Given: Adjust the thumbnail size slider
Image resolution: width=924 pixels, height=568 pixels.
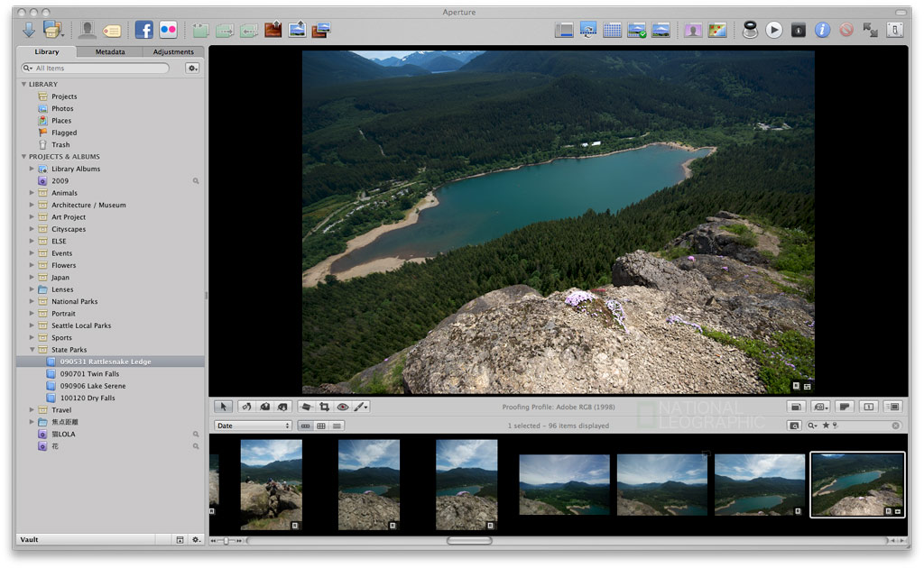Looking at the screenshot, I should (226, 540).
